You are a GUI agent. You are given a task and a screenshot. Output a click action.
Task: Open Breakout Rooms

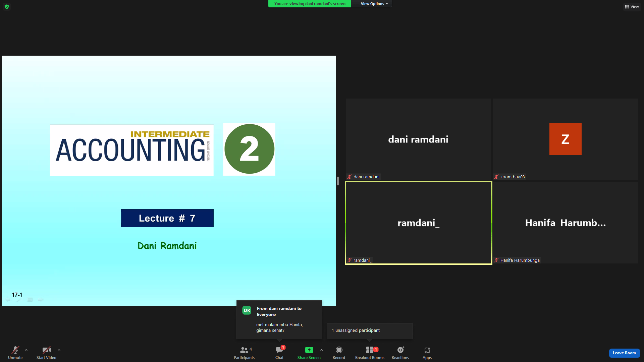click(370, 353)
